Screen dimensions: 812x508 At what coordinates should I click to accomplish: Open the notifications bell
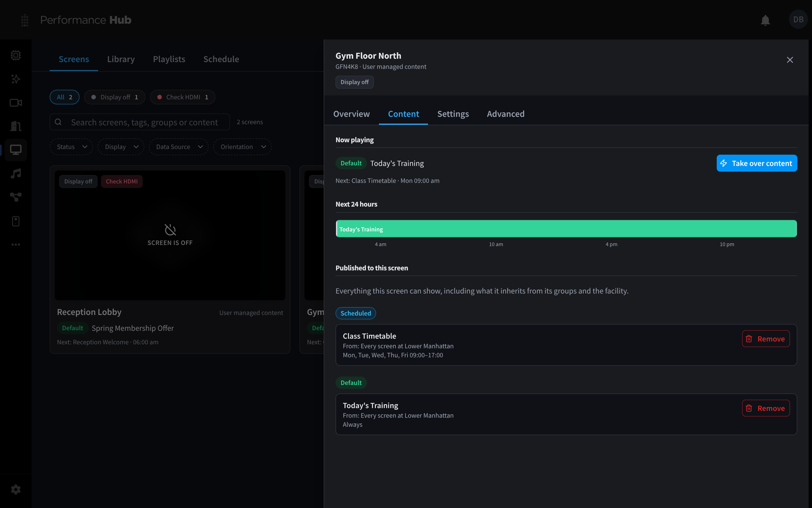tap(765, 20)
